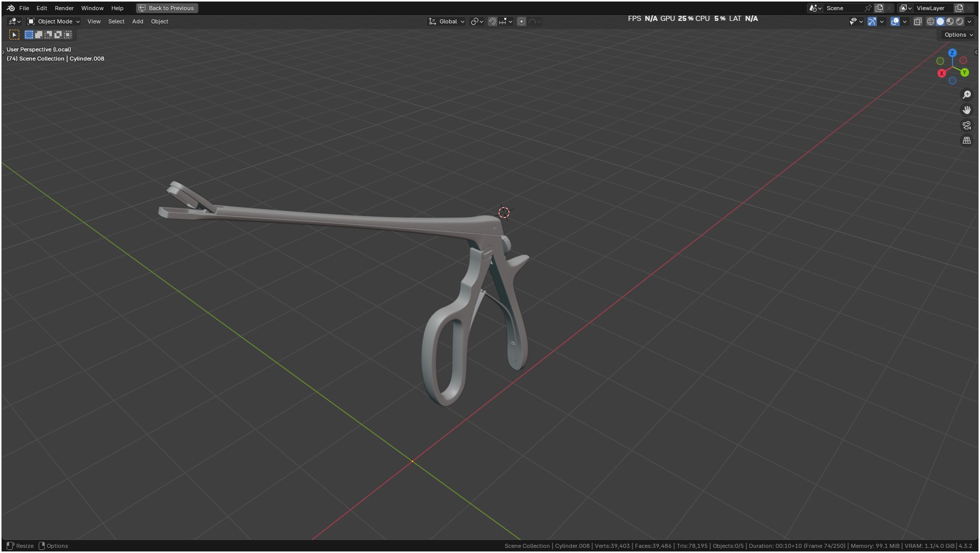
Task: Select the Tweak select tool icon
Action: coord(14,35)
